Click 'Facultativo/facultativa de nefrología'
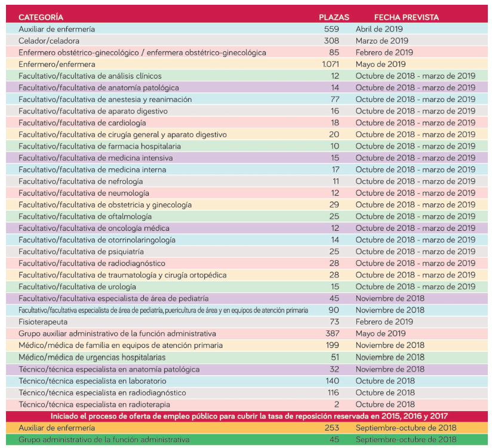Screen dimensions: 492x448 81,181
